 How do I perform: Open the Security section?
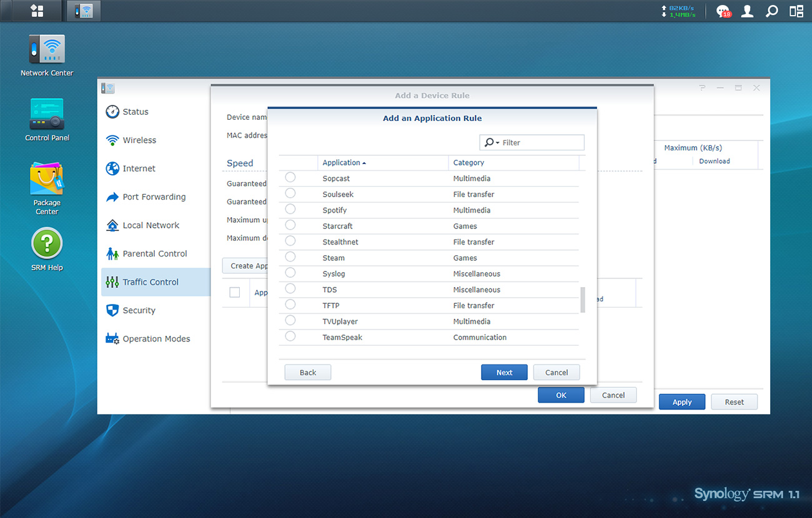[x=139, y=310]
